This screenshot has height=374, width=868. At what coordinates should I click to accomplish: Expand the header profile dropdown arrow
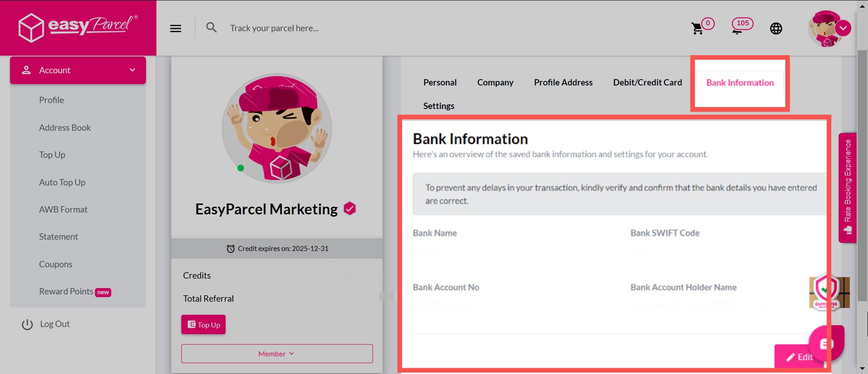pos(843,28)
